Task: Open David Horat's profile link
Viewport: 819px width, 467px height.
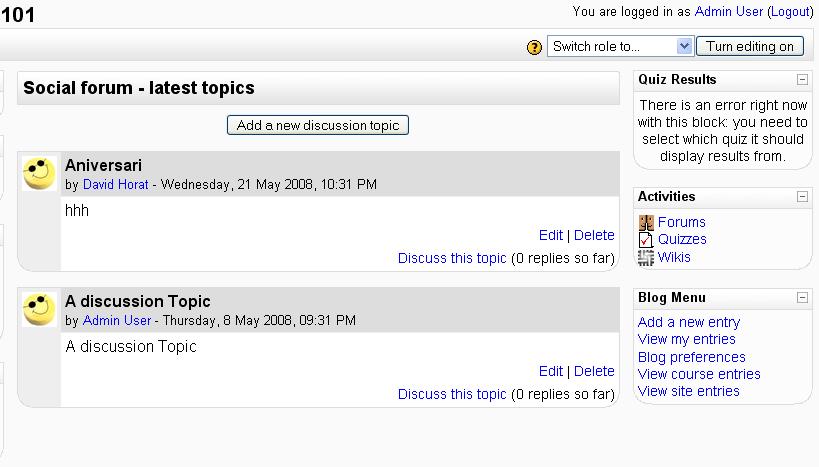Action: coord(115,184)
